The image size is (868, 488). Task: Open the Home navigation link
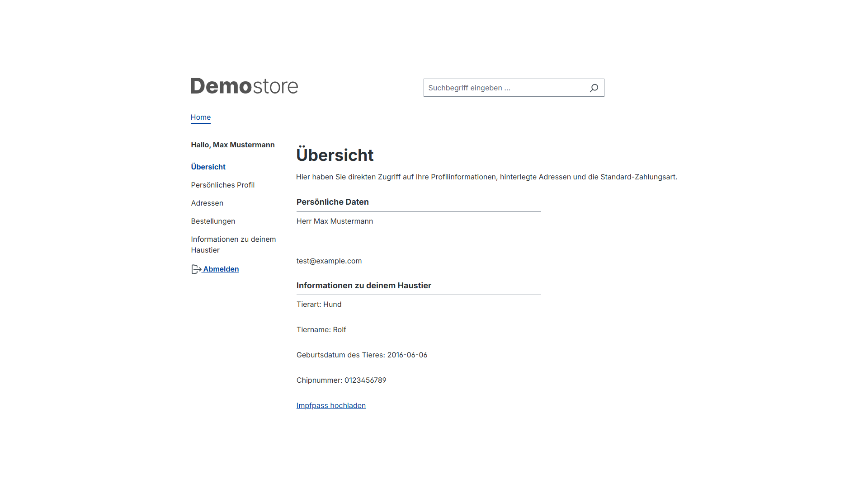[x=200, y=117]
